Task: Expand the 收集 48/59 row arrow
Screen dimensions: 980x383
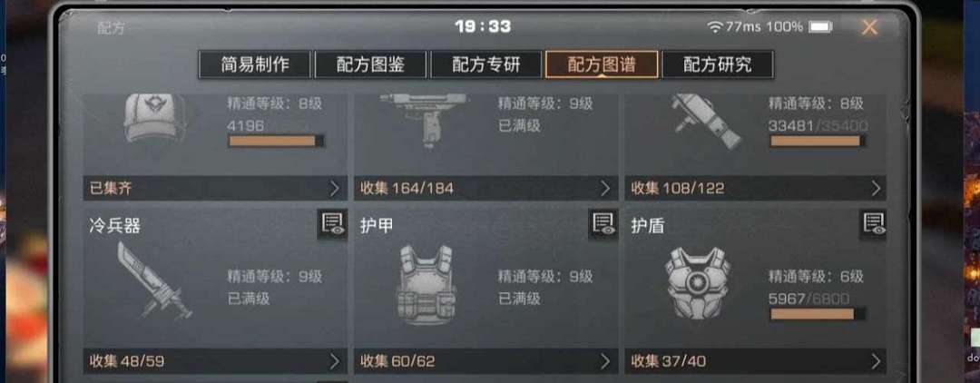Action: [334, 361]
